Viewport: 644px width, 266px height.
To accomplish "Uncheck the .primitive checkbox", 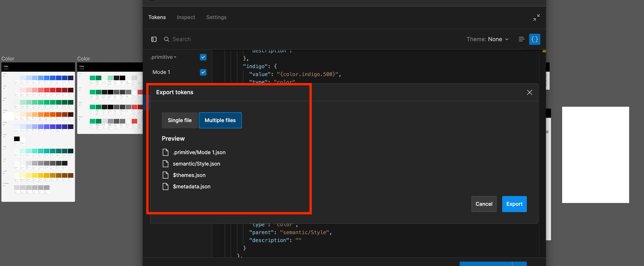I will [203, 57].
